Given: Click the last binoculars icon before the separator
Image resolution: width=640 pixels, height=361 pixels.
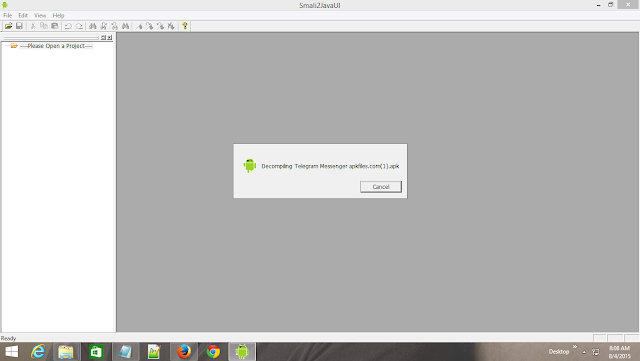Looking at the screenshot, I should [125, 26].
